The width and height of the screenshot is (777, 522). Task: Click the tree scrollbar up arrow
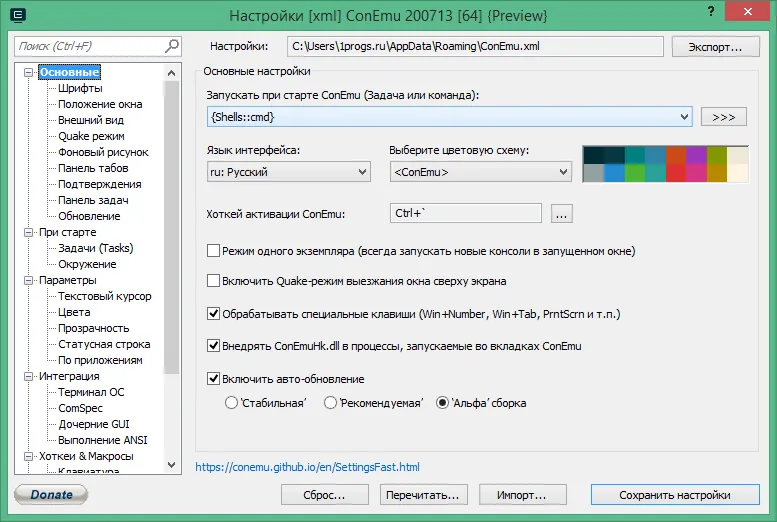pos(171,73)
